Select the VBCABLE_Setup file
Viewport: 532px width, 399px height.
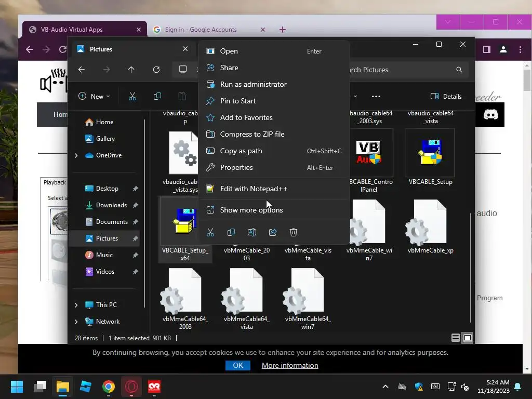click(430, 157)
